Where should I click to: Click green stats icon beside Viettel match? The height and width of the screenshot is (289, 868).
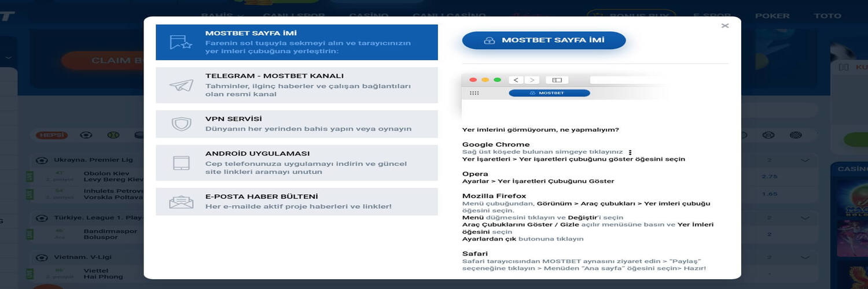[30, 273]
